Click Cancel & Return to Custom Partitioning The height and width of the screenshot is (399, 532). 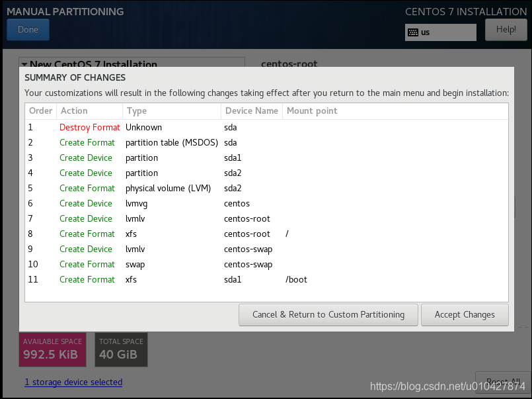point(328,315)
